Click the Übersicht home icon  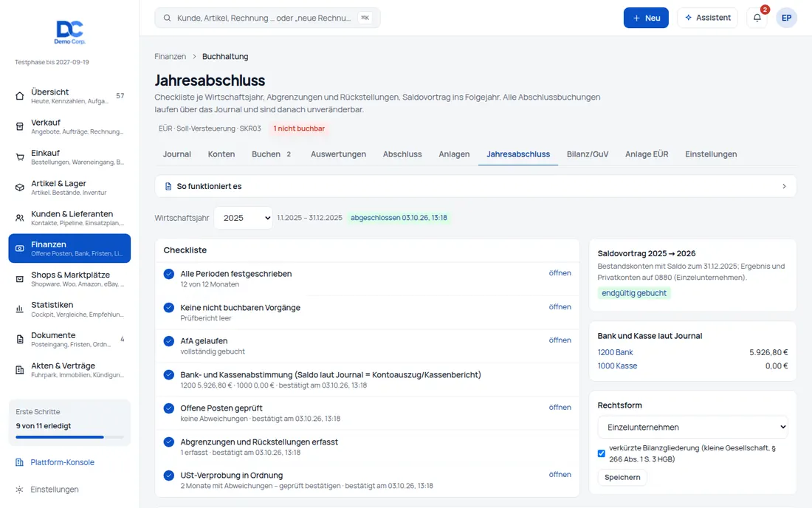point(20,96)
